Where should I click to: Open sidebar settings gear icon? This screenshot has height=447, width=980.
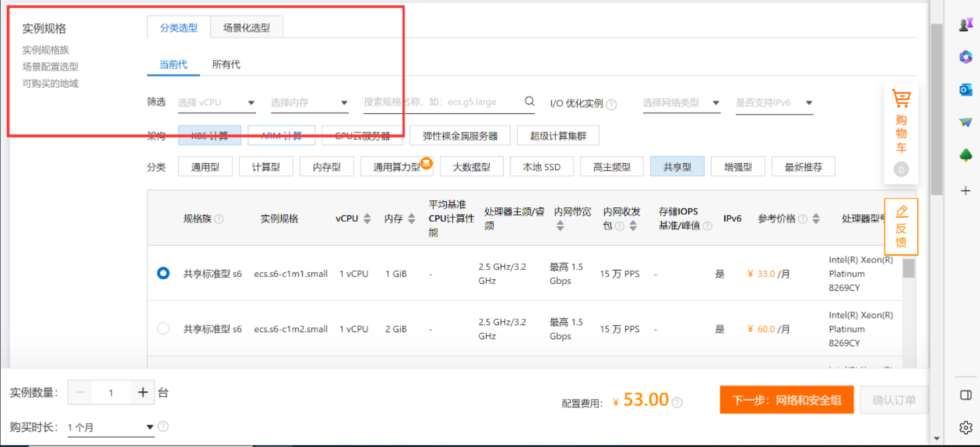click(x=965, y=428)
